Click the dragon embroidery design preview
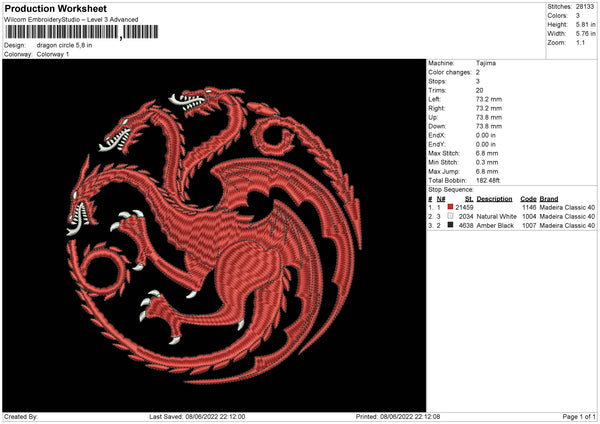Viewport: 600px width, 424px height. click(213, 235)
